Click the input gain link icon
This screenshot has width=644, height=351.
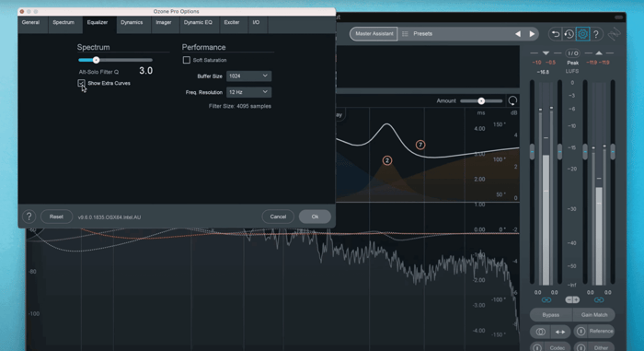click(x=546, y=300)
